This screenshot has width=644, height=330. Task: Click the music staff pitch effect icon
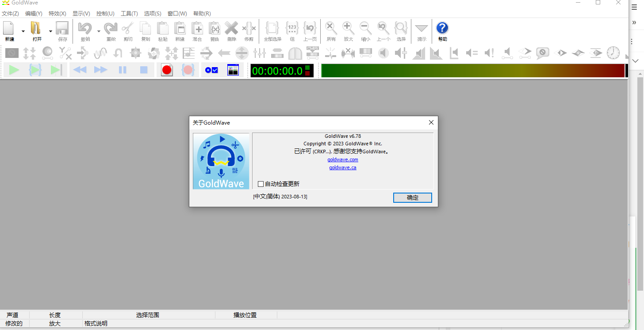(189, 53)
